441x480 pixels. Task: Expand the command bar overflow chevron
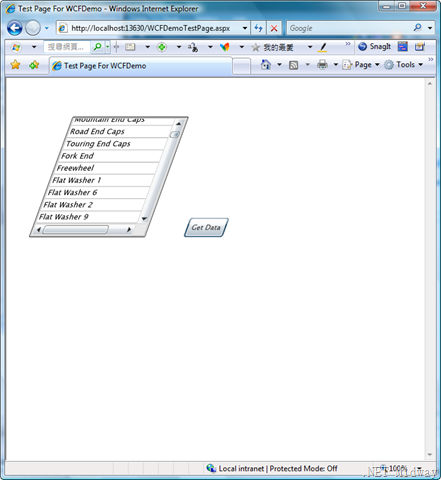[x=431, y=59]
